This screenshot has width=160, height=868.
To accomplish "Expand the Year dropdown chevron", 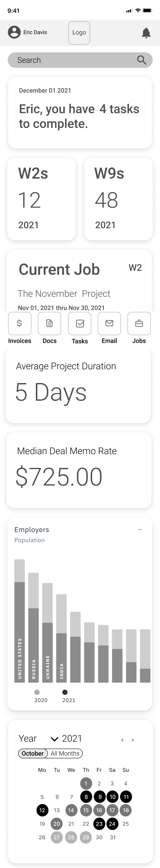I will 54,739.
